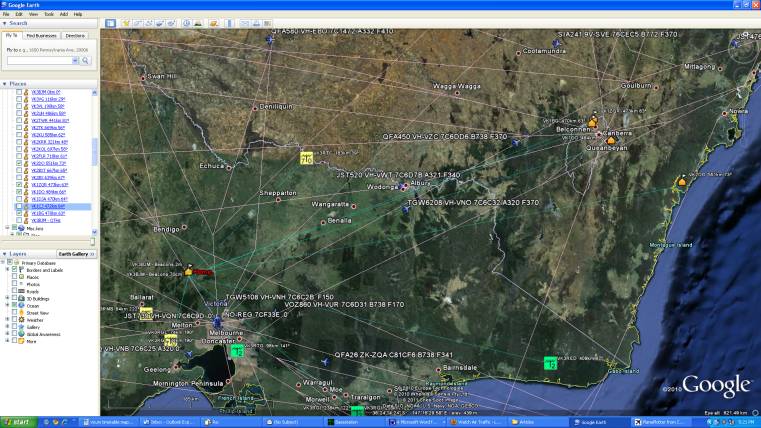Open the Edit menu
Screen dimensions: 761x428
(x=19, y=14)
